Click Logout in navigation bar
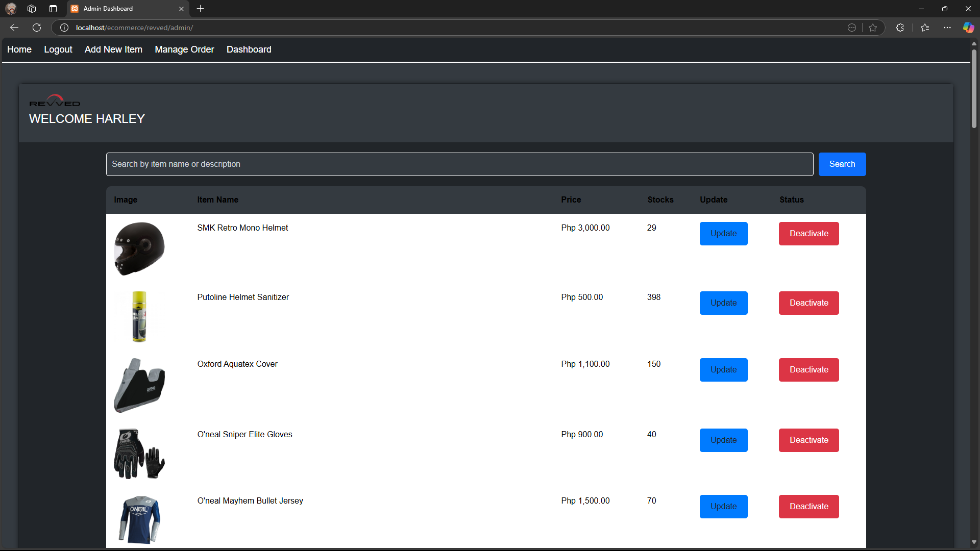The image size is (980, 551). pos(58,49)
